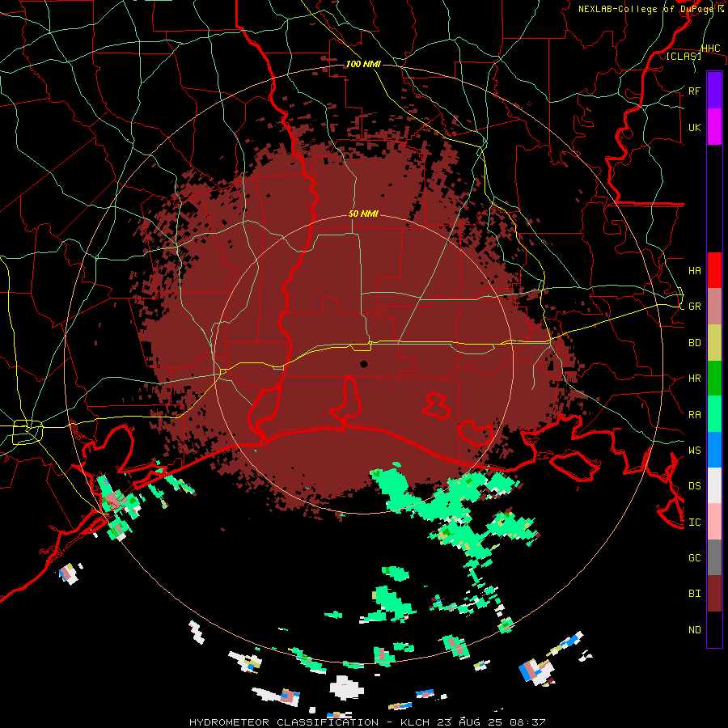
Task: Click the ND legend label
Action: pyautogui.click(x=694, y=630)
